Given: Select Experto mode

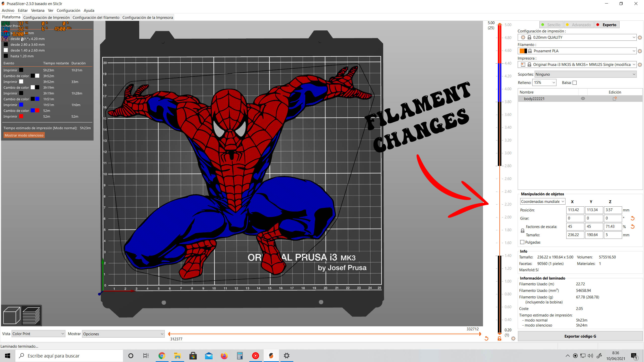Looking at the screenshot, I should coord(607,25).
